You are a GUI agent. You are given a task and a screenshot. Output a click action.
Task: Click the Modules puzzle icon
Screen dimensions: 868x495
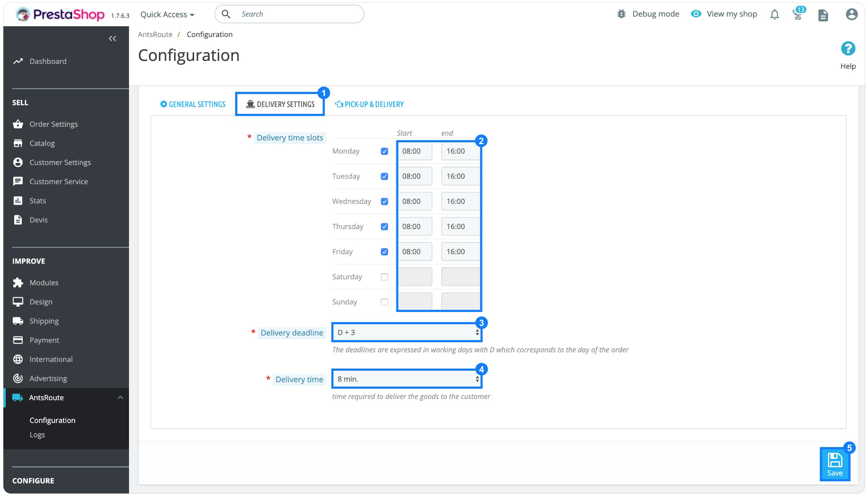click(18, 282)
